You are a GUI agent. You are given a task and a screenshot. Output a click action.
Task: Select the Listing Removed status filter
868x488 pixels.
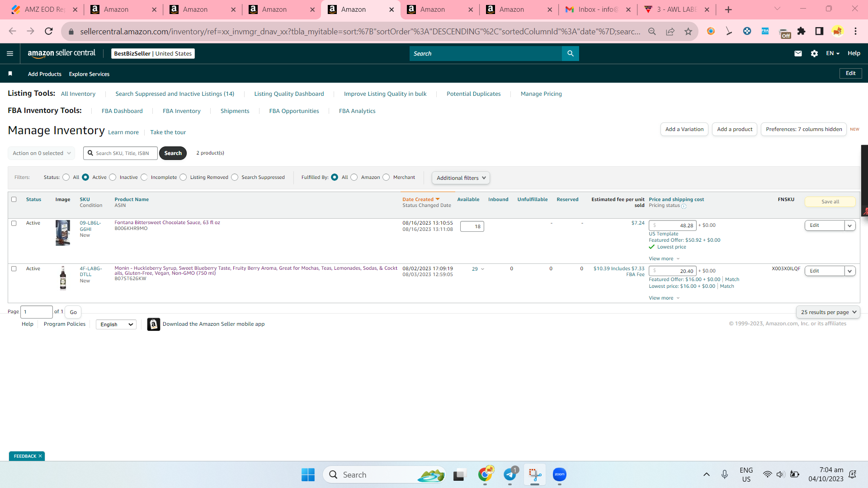coord(183,177)
